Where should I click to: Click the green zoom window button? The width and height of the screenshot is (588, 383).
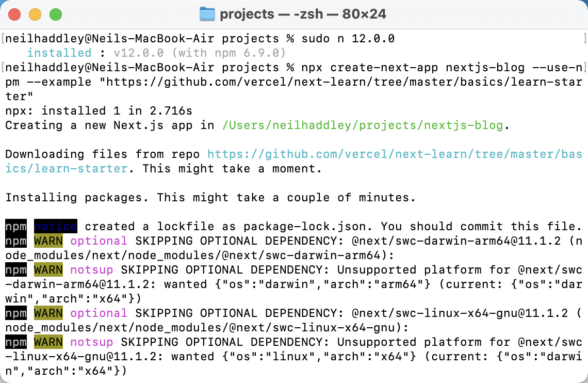pos(55,14)
